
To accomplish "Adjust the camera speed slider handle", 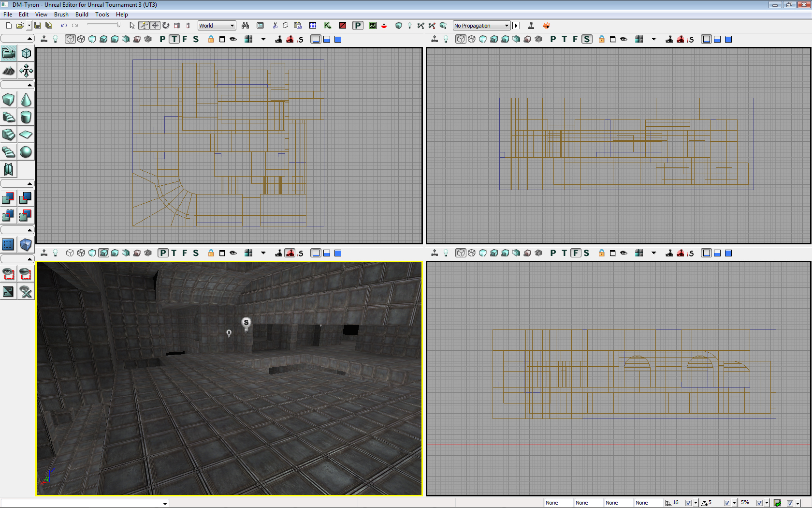I will coord(118,25).
